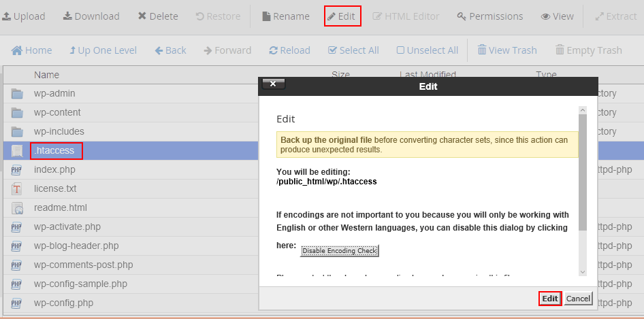Click the Download toolbar button
The width and height of the screenshot is (644, 319).
91,16
